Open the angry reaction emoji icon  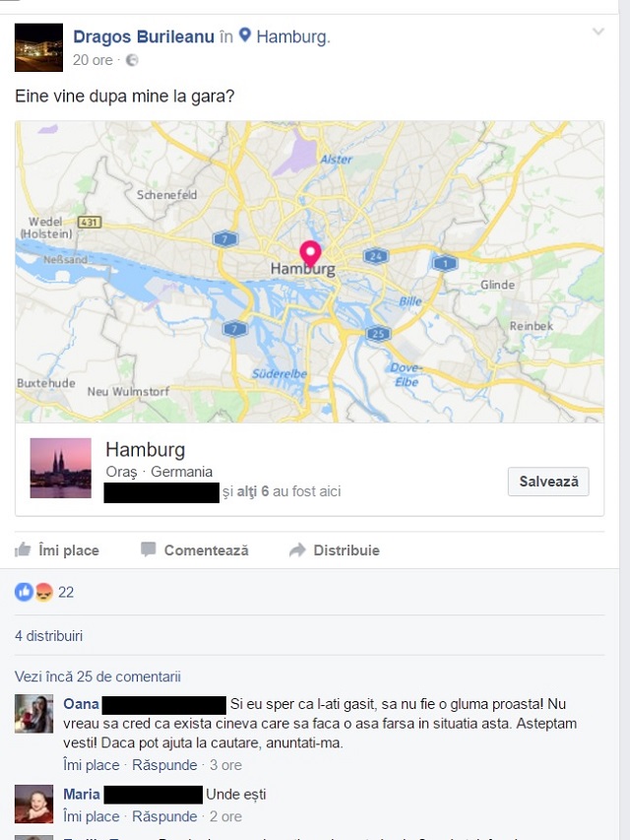44,592
